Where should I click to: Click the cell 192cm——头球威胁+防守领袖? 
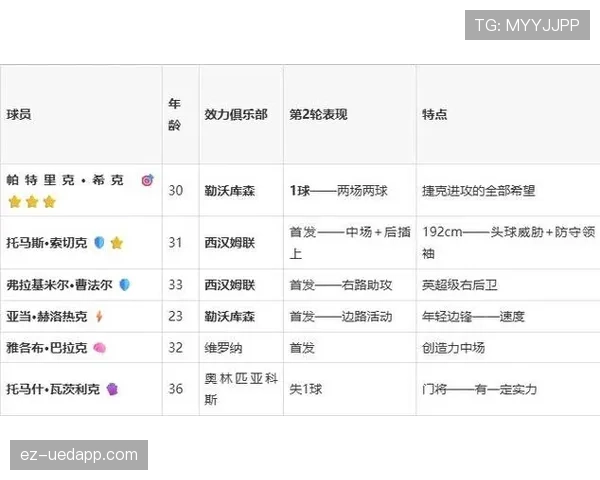point(509,243)
